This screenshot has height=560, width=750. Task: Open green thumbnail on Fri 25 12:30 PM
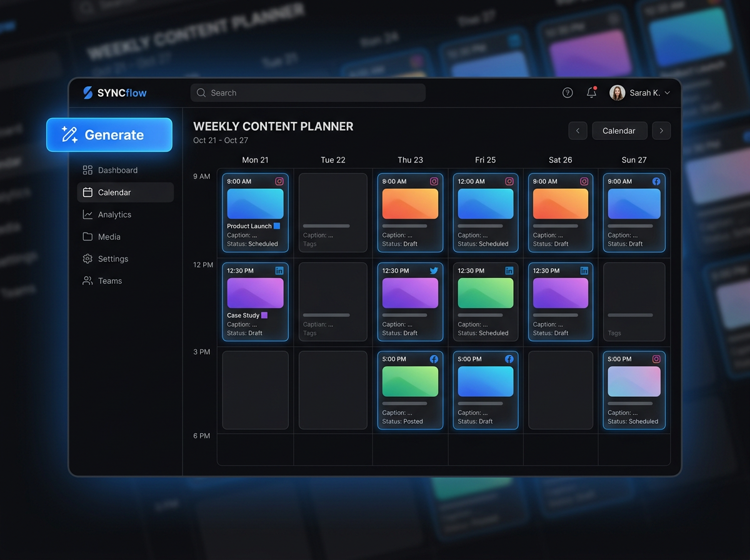click(486, 293)
